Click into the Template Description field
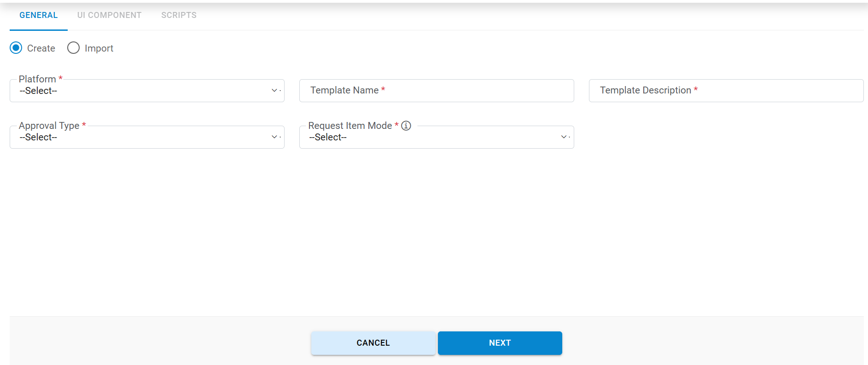Viewport: 868px width, 365px height. pyautogui.click(x=726, y=91)
